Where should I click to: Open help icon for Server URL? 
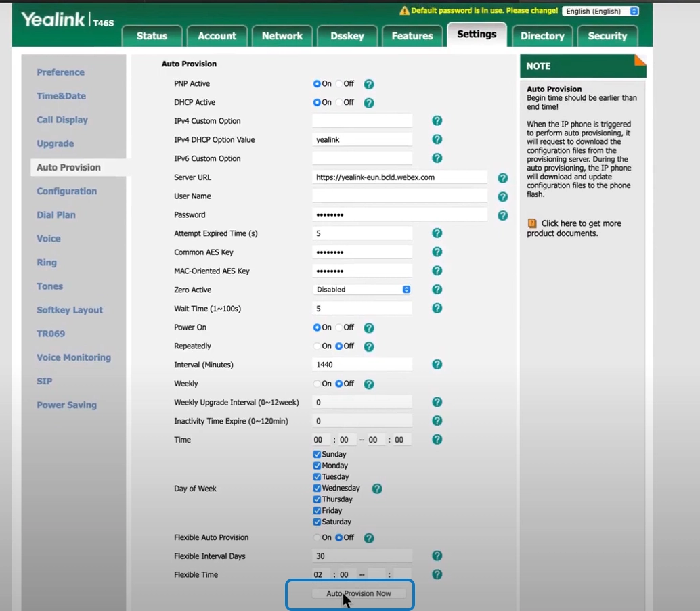[503, 178]
